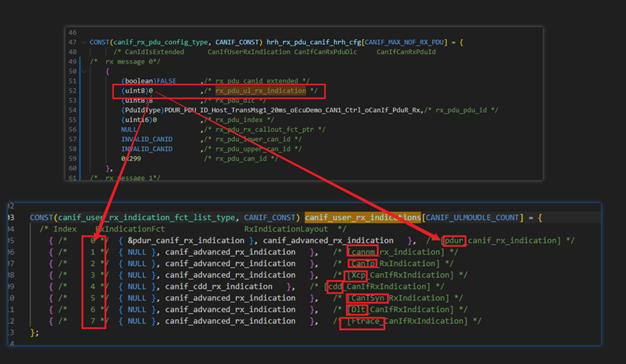The width and height of the screenshot is (626, 364).
Task: Click the RxIndicationLayout comment header
Action: (x=286, y=229)
